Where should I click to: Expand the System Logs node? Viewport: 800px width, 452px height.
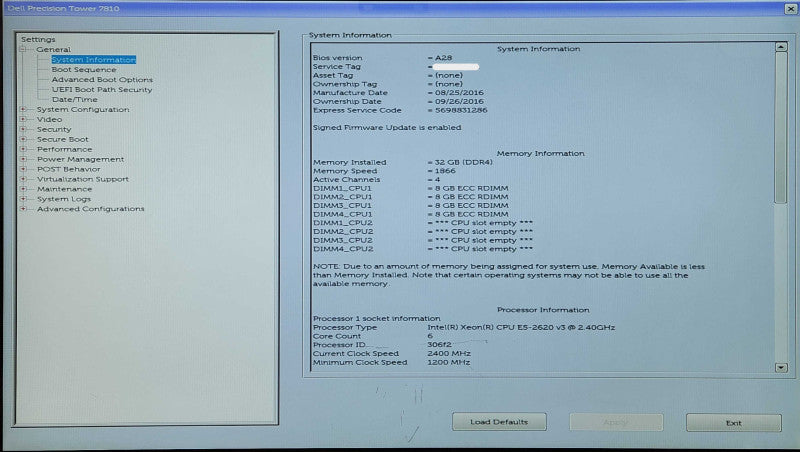[x=23, y=199]
